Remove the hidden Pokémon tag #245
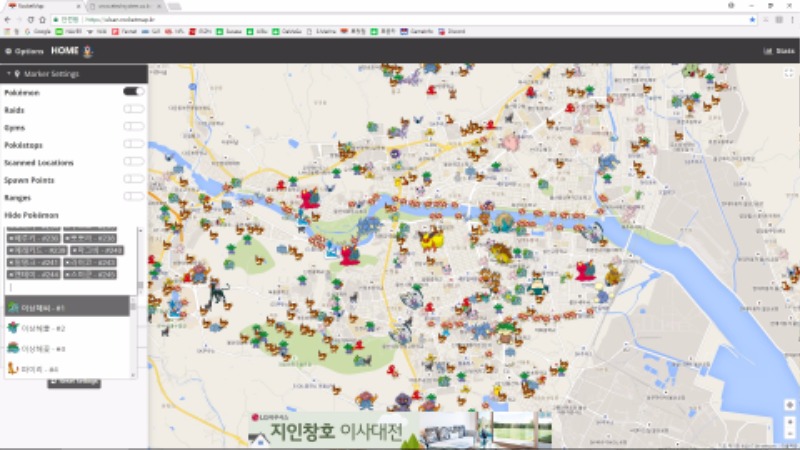Screen dimensions: 800x450 [68, 274]
